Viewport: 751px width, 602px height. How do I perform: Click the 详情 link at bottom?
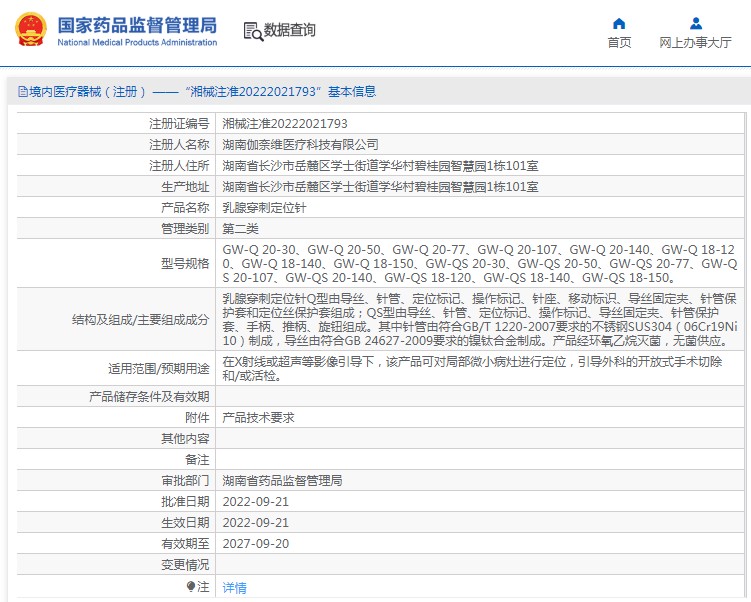pos(234,587)
